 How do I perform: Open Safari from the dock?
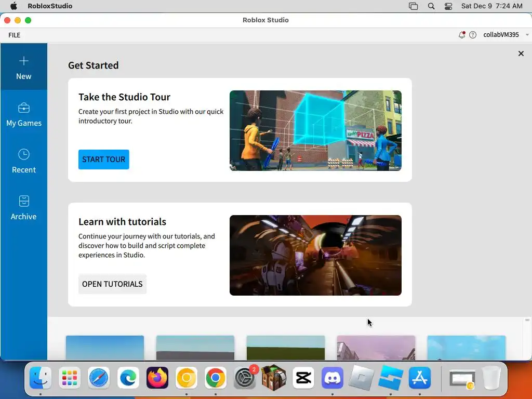tap(99, 378)
